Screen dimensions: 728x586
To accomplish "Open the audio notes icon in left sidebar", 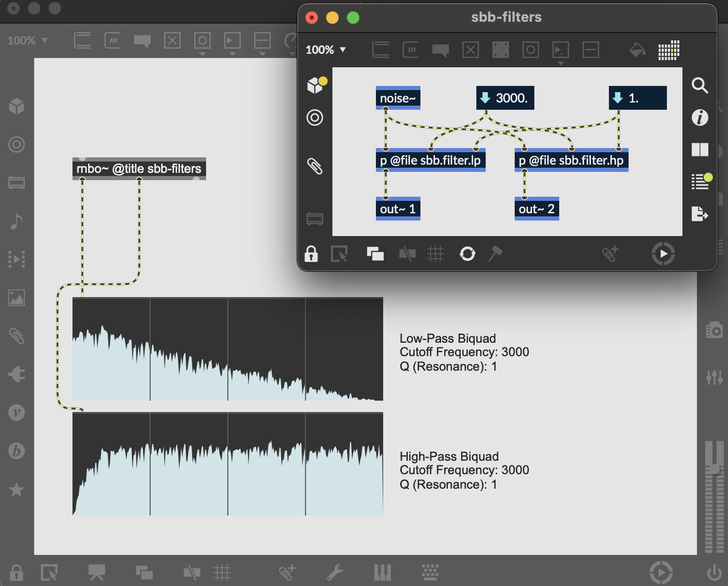I will tap(17, 221).
